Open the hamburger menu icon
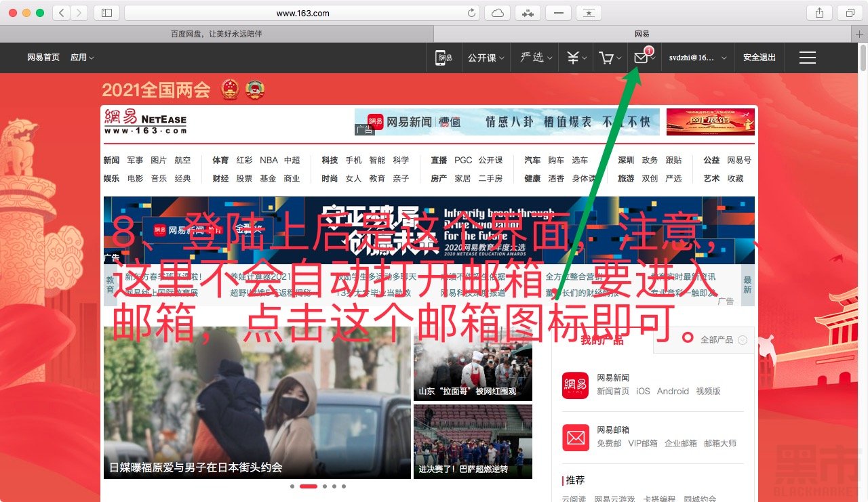 click(x=807, y=58)
